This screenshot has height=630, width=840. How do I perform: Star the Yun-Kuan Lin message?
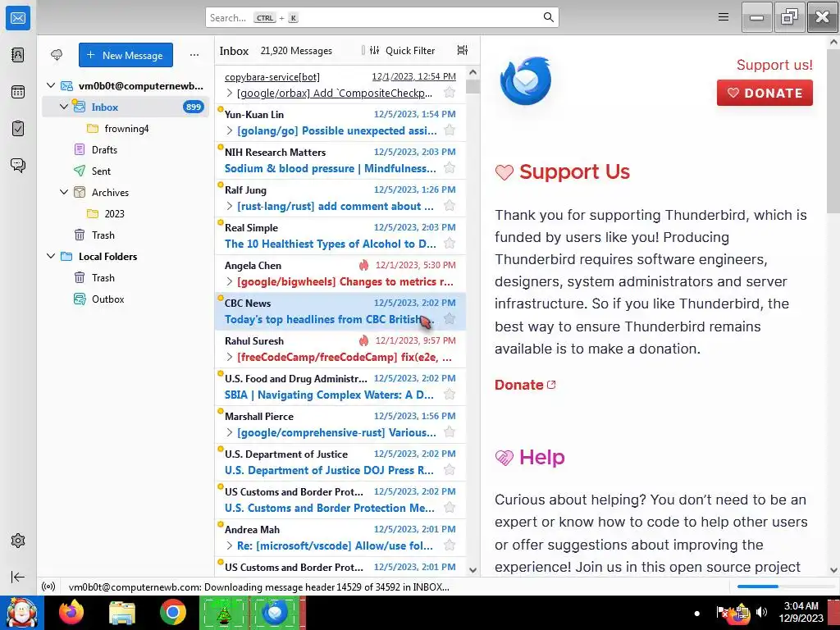[450, 130]
